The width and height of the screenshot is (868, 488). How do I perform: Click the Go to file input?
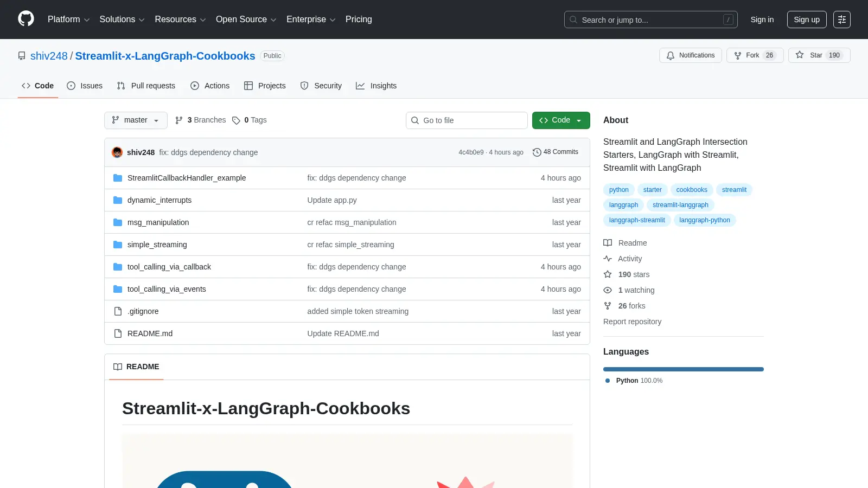point(467,120)
